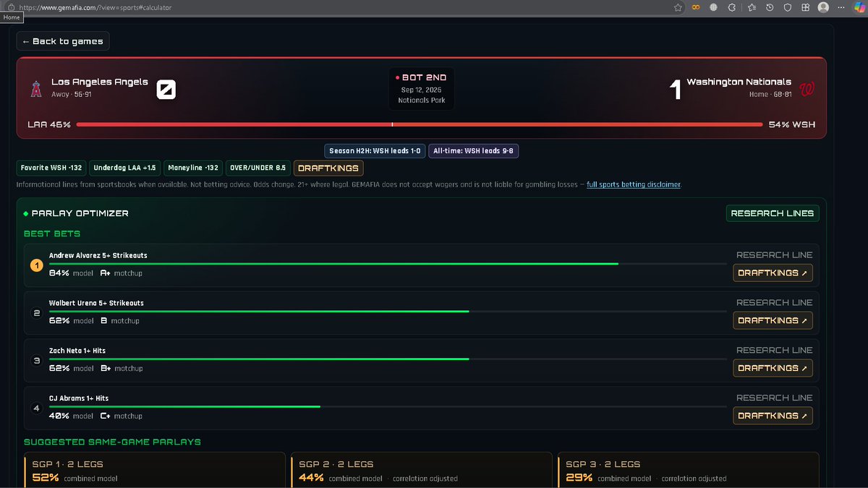
Task: Select the DraftKings sportsbook chip under odds
Action: click(329, 168)
